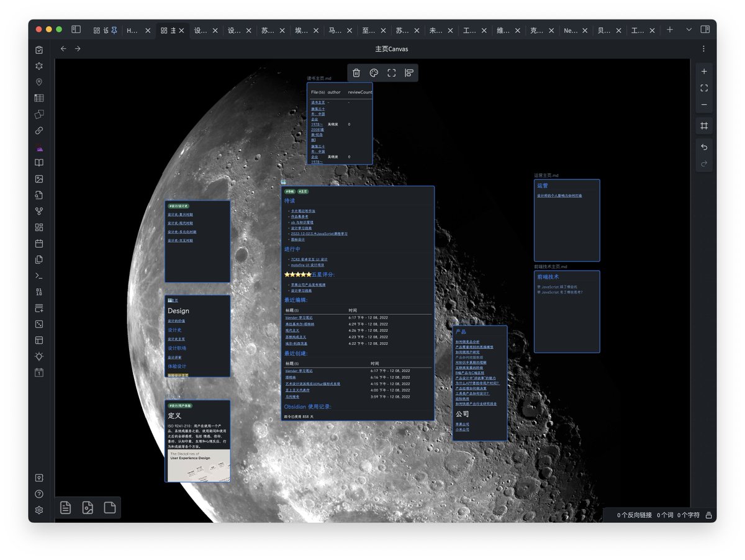Undo the last canvas action
Image resolution: width=745 pixels, height=560 pixels.
click(x=704, y=147)
